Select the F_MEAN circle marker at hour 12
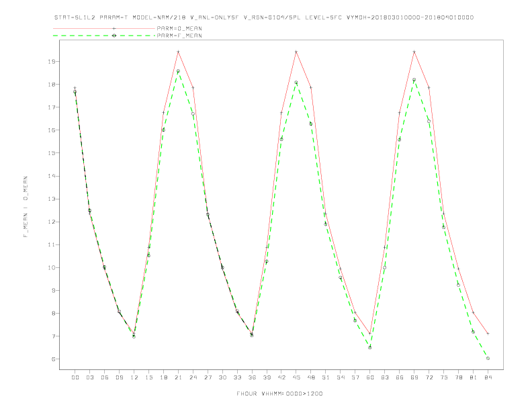Viewport: 532px width, 411px height. (134, 336)
